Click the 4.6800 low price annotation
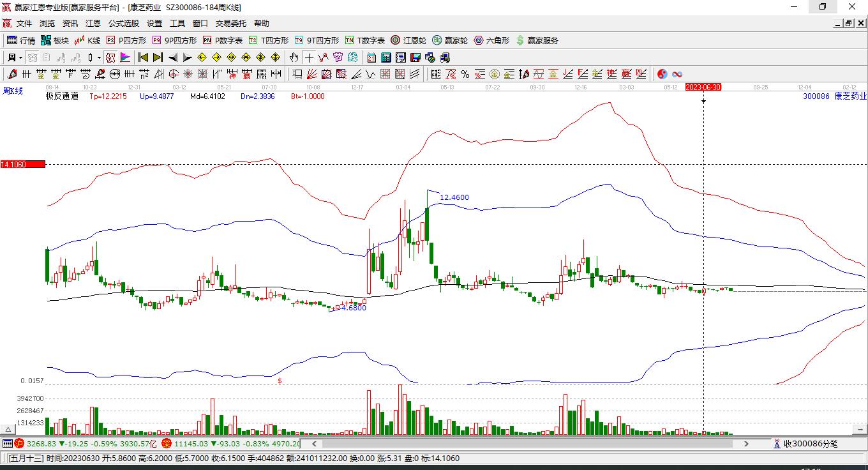The width and height of the screenshot is (868, 470). tap(354, 308)
